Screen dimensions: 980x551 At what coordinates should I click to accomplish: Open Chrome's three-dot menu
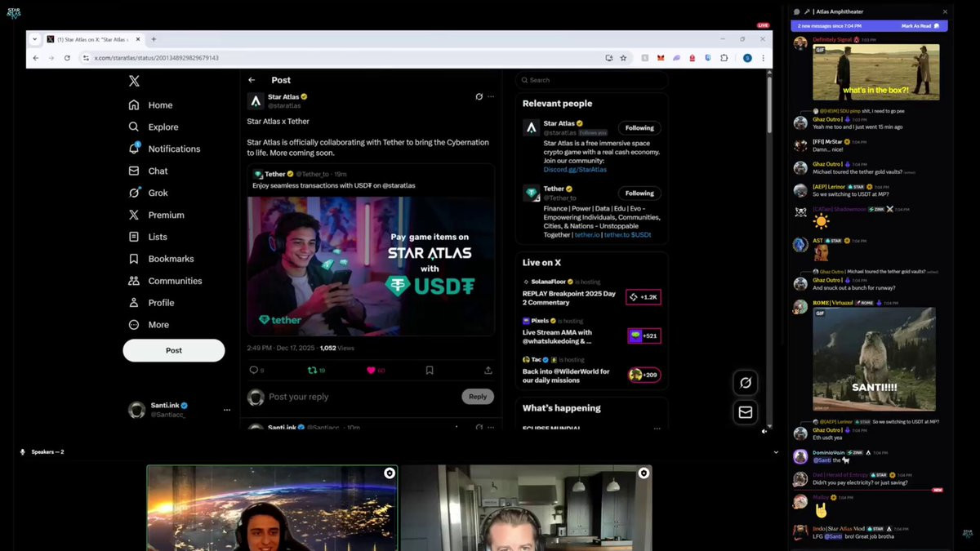click(763, 58)
